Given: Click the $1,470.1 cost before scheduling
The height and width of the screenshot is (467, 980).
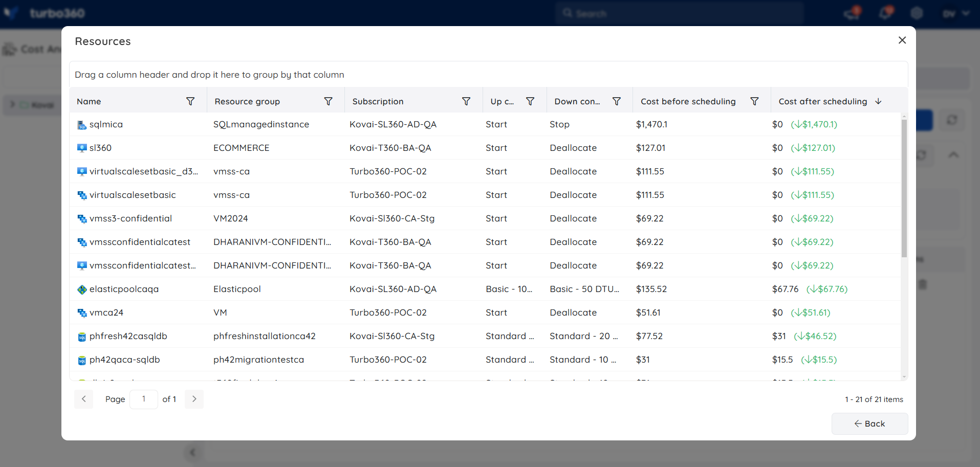Looking at the screenshot, I should point(651,124).
